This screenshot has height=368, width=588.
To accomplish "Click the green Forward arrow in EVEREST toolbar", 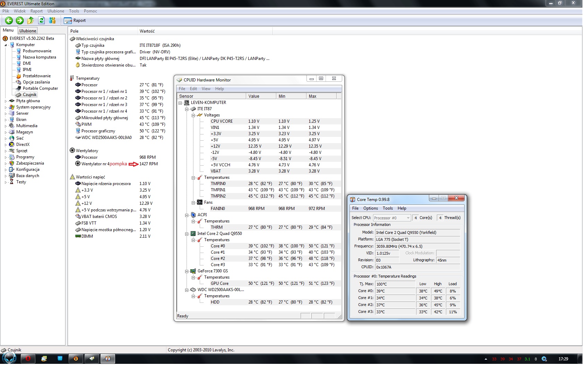I will point(20,20).
